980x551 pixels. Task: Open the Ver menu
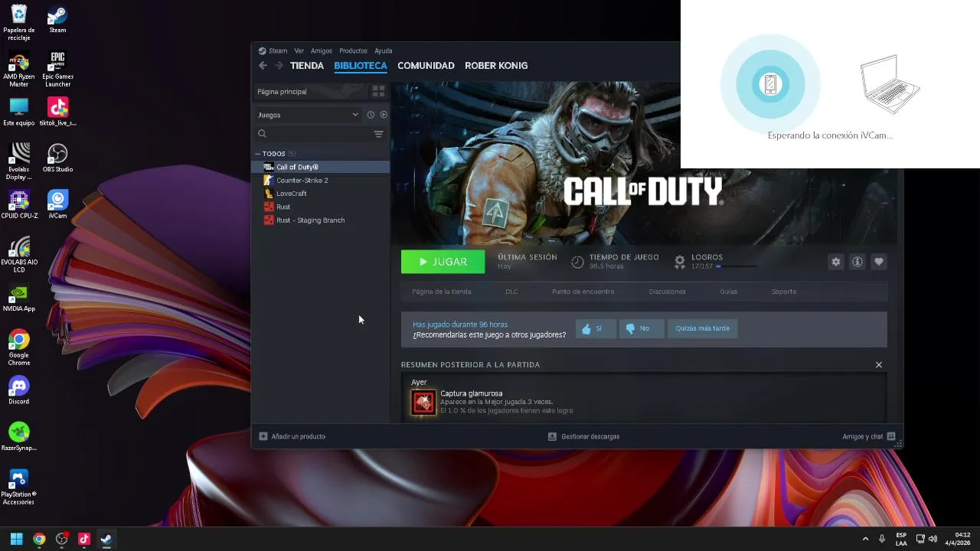(x=299, y=51)
